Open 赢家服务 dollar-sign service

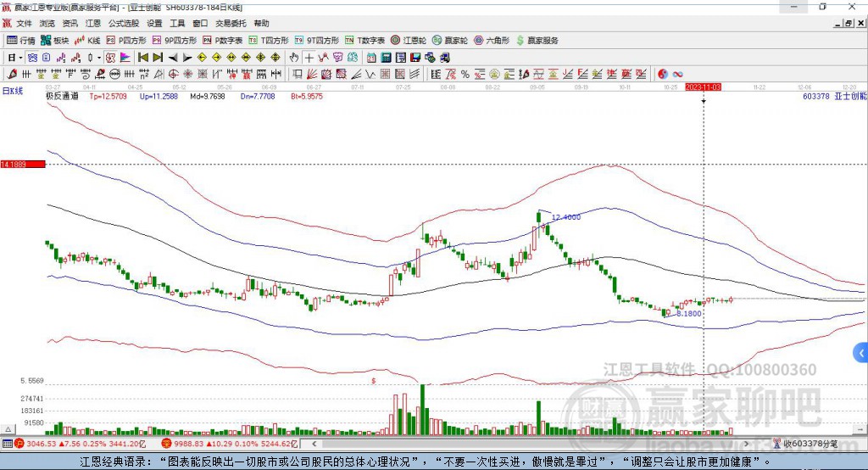coord(537,41)
